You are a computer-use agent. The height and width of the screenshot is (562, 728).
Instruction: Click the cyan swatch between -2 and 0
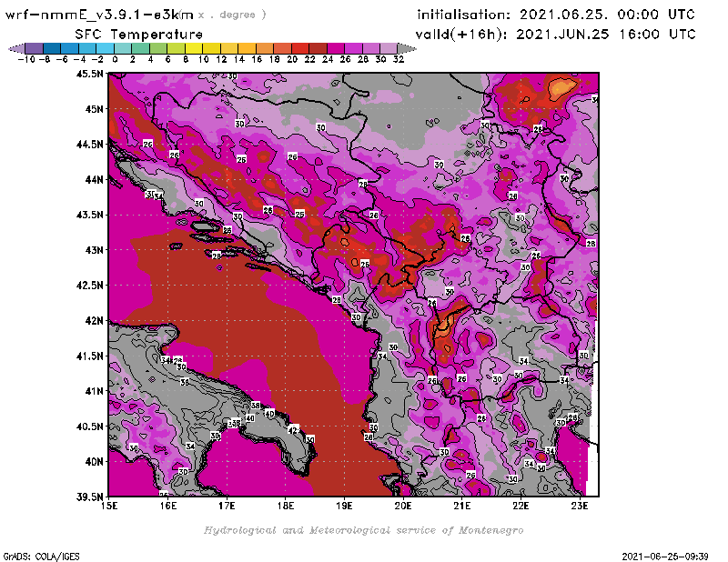[x=106, y=49]
